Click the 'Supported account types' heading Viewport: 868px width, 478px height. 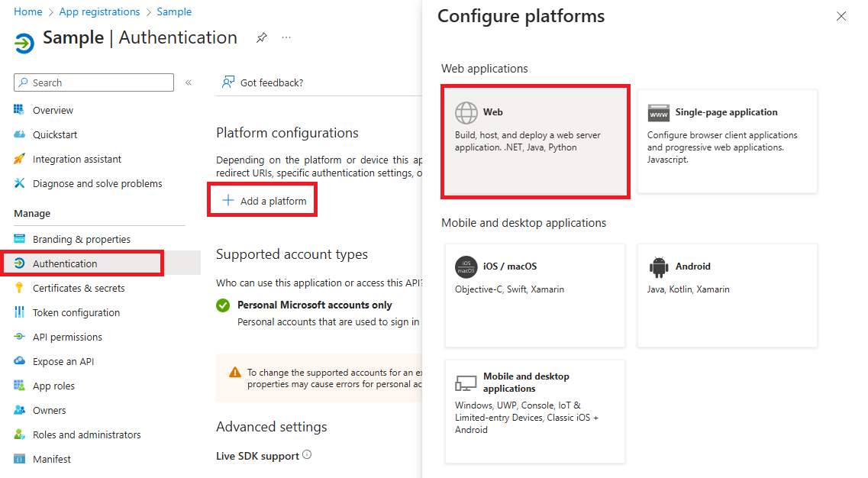point(292,254)
